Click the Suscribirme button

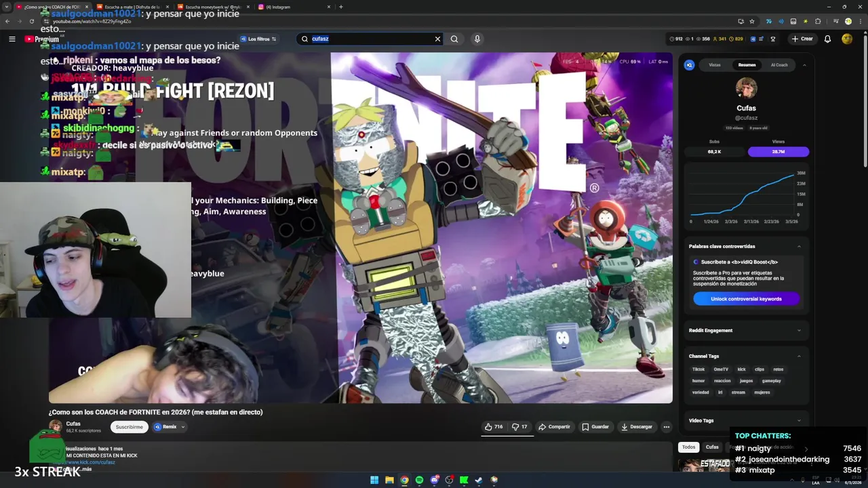point(129,427)
